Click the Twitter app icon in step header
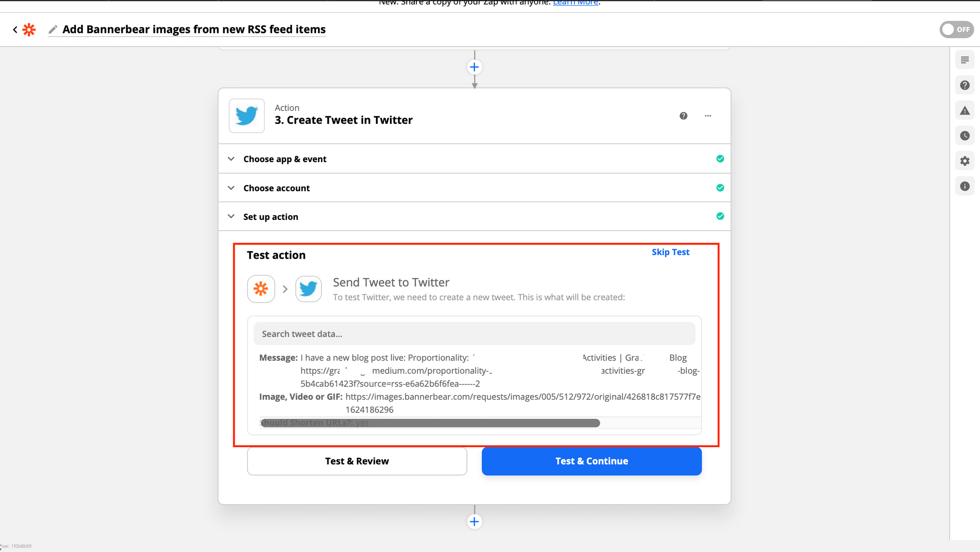Viewport: 980px width, 552px height. (247, 116)
